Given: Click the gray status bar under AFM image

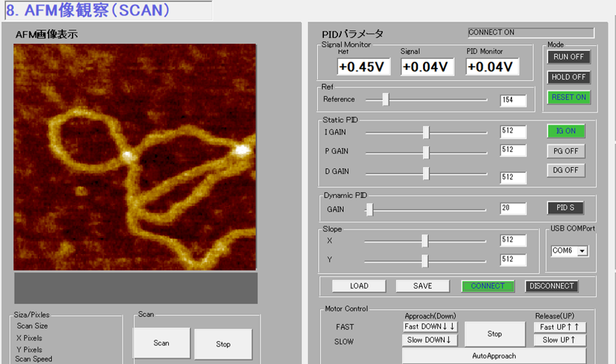Looking at the screenshot, I should [136, 288].
